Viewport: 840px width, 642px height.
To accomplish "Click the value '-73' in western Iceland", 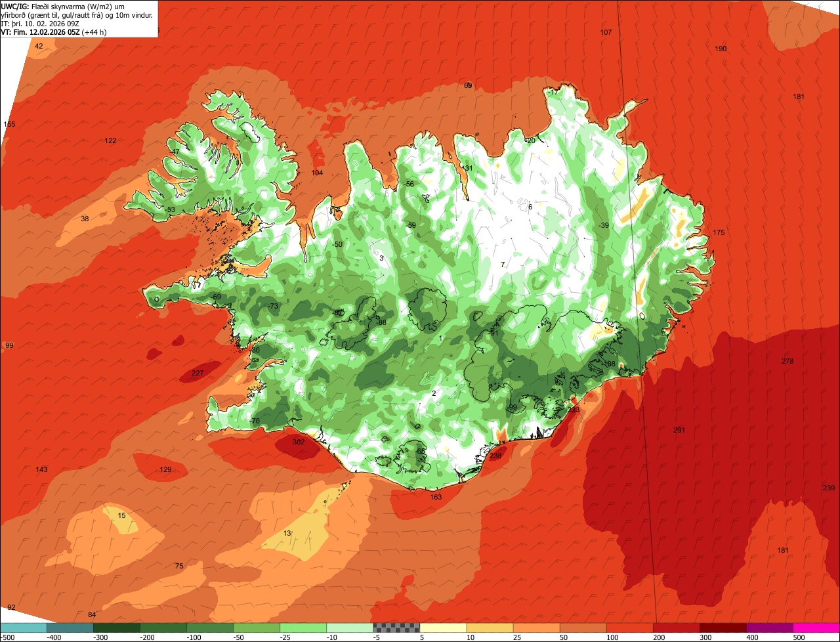I will (273, 306).
